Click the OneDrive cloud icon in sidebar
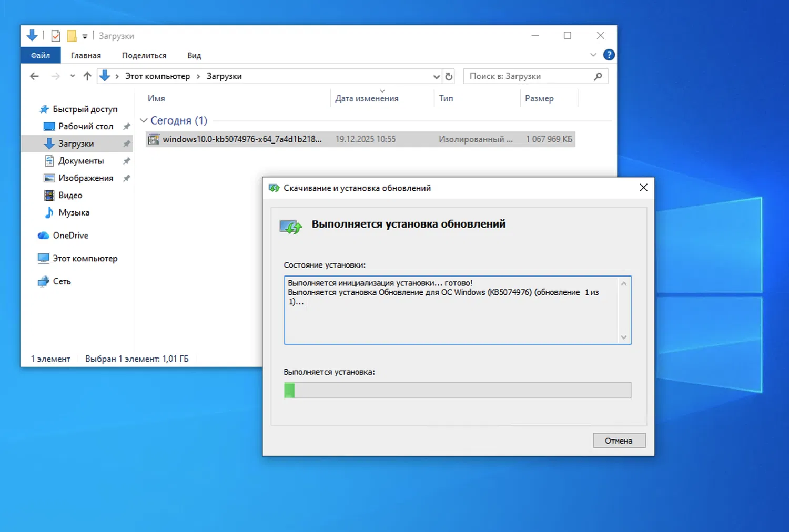The width and height of the screenshot is (789, 532). tap(43, 236)
